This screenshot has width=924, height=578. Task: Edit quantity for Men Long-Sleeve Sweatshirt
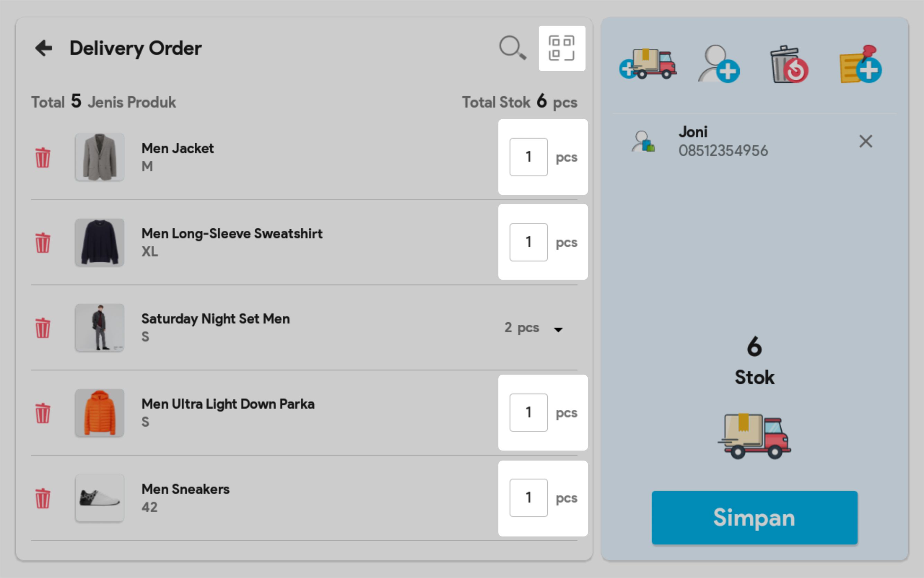pos(528,242)
